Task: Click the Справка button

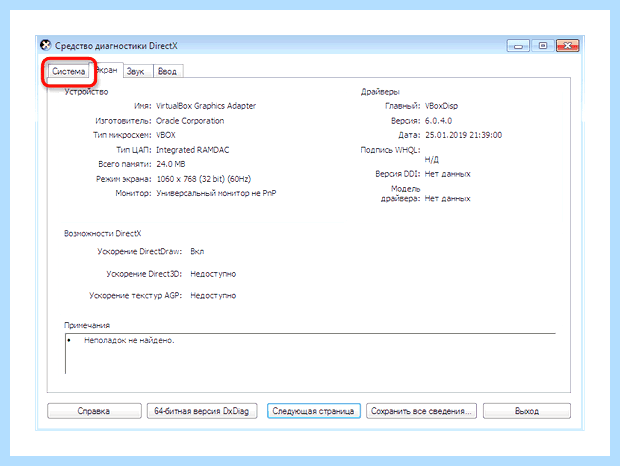Action: tap(94, 411)
